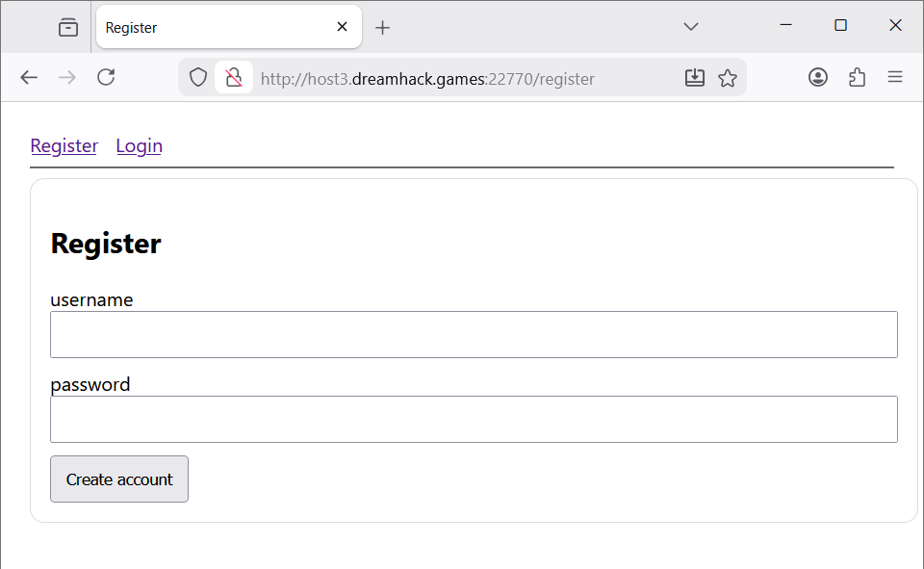Click the username field label
The width and height of the screenshot is (924, 569).
tap(91, 300)
